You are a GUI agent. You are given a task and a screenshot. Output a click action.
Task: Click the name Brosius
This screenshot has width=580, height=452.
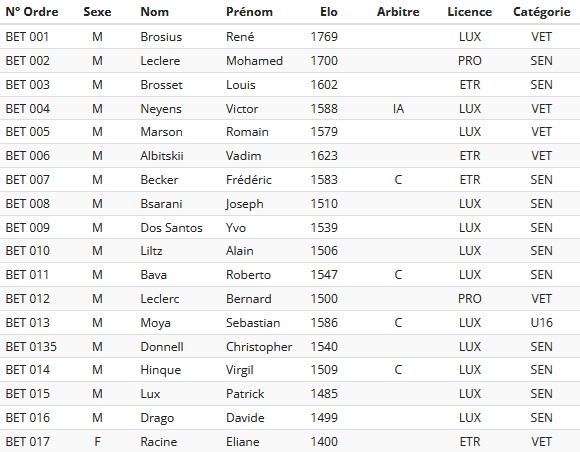tap(161, 37)
